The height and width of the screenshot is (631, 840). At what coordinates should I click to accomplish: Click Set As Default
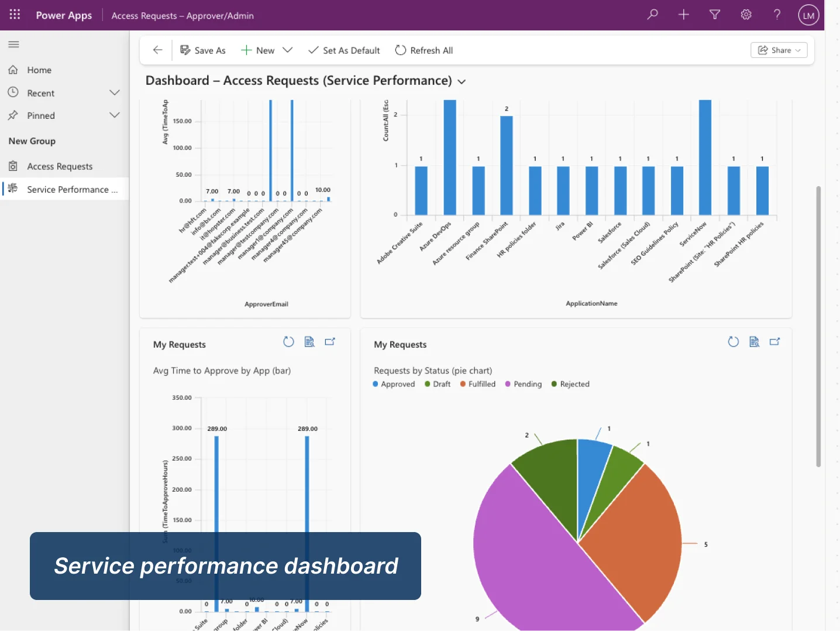[x=344, y=50]
